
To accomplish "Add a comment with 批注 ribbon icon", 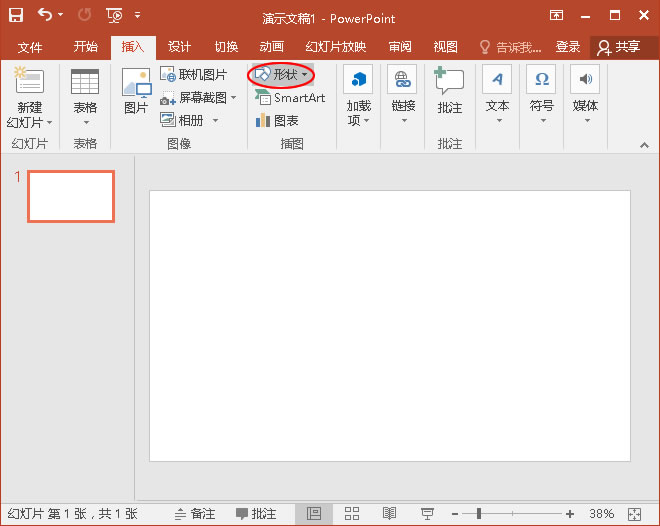I will [x=450, y=92].
